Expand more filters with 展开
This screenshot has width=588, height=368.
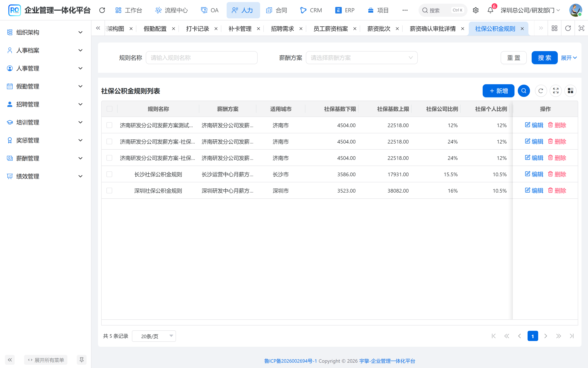(569, 58)
